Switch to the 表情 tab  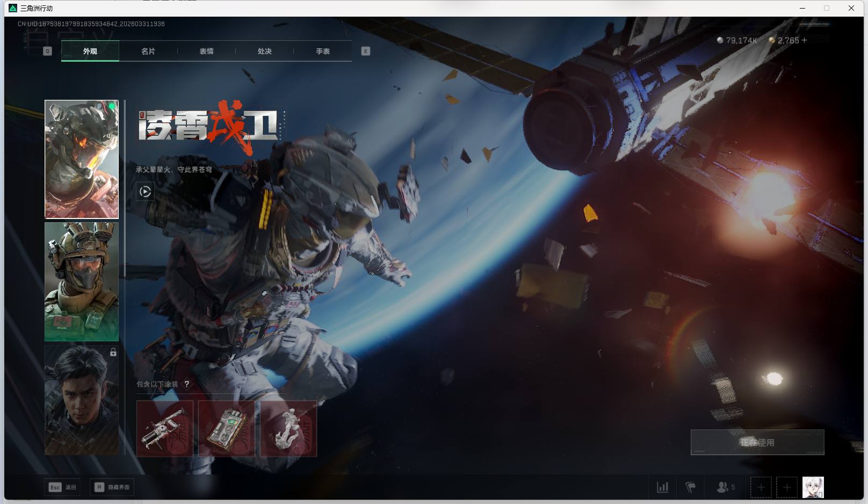click(x=206, y=52)
